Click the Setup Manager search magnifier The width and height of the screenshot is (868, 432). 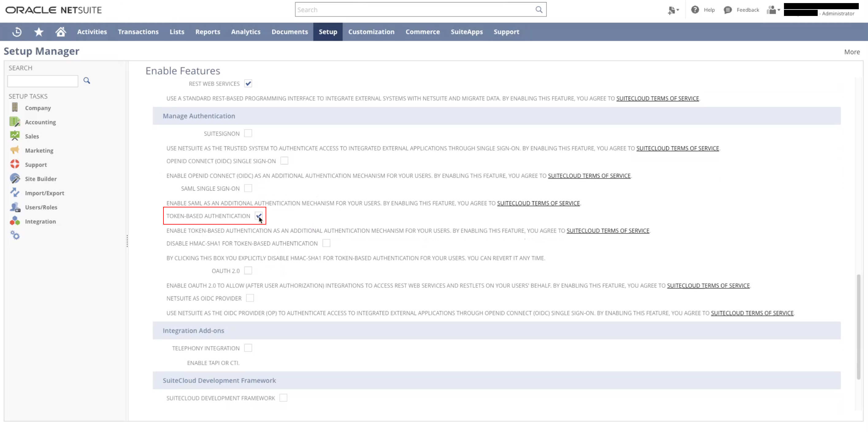click(86, 80)
